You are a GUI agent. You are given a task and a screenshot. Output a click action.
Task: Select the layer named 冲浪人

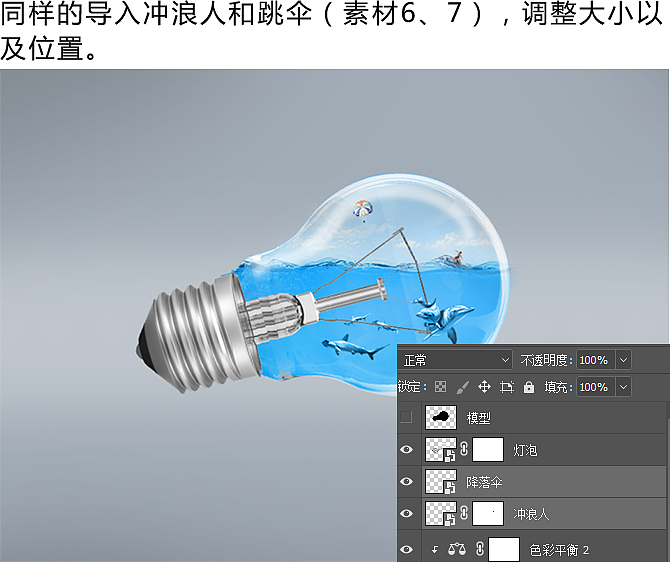click(x=531, y=514)
